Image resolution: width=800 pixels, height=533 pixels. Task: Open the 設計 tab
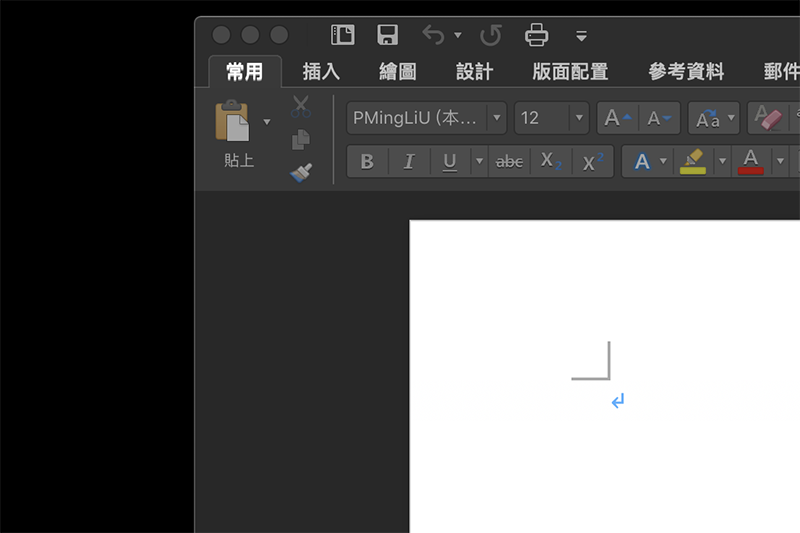(x=474, y=71)
